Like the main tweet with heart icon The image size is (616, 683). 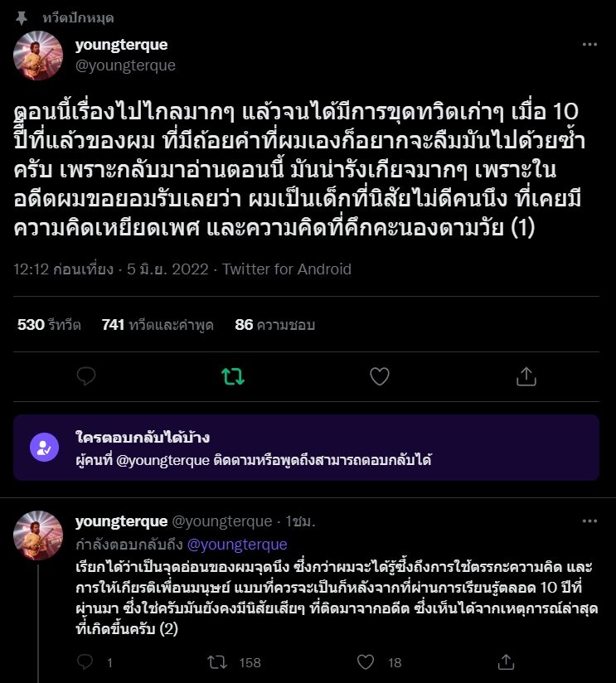point(380,376)
